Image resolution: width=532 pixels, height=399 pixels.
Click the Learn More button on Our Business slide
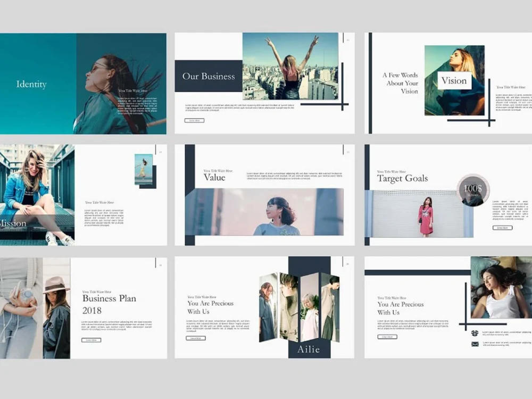coord(196,120)
